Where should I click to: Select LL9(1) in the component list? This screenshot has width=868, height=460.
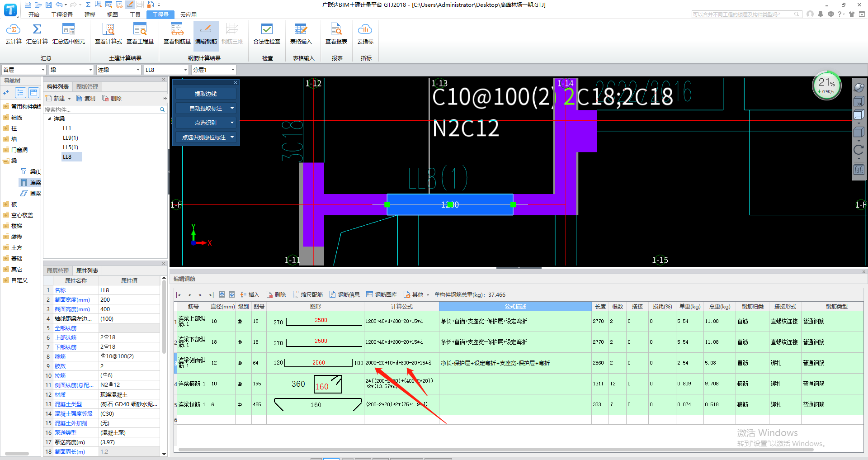71,138
